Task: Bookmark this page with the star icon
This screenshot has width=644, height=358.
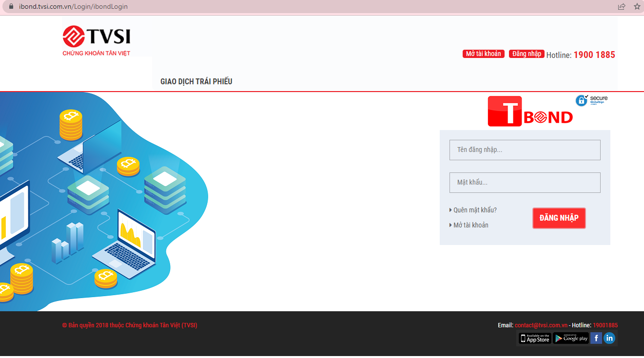Action: 637,7
